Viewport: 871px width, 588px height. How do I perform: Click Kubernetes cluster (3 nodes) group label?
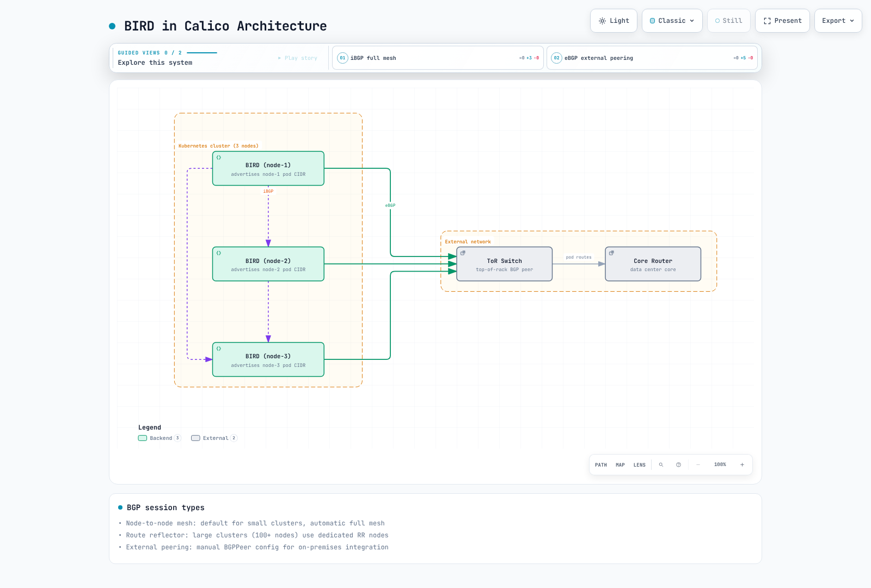[218, 146]
